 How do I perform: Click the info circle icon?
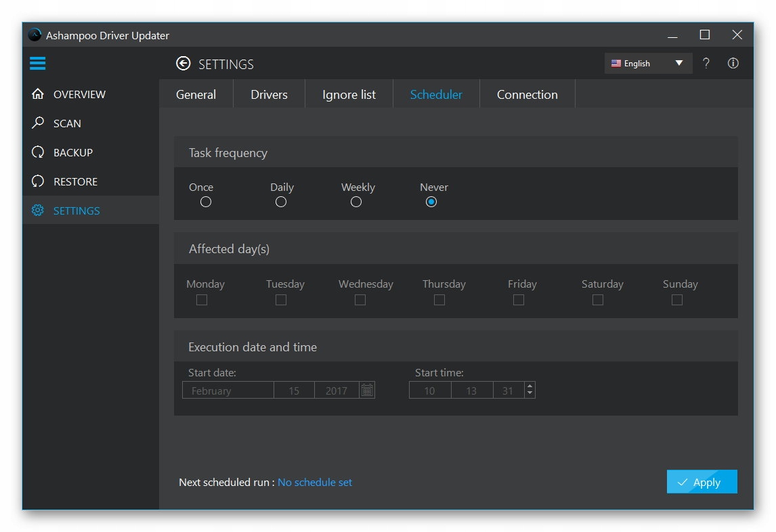coord(733,64)
